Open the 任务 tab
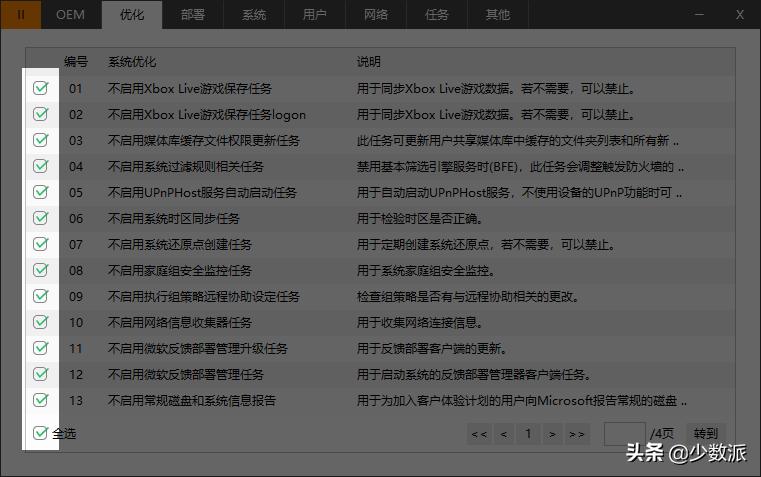761x477 pixels. pos(436,15)
